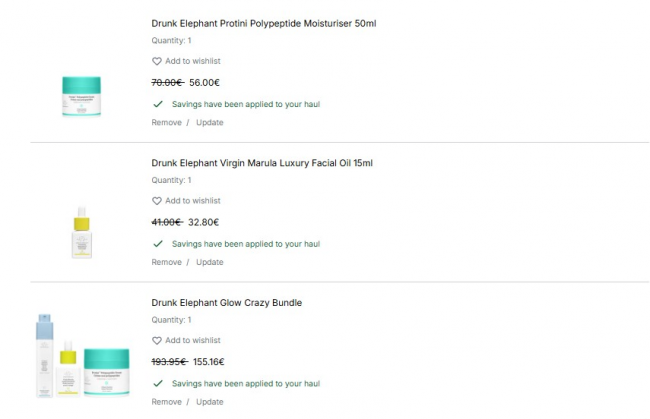Screen dimensions: 650x419
Task: Add Virgin Marula Oil to wishlist text
Action: point(193,201)
